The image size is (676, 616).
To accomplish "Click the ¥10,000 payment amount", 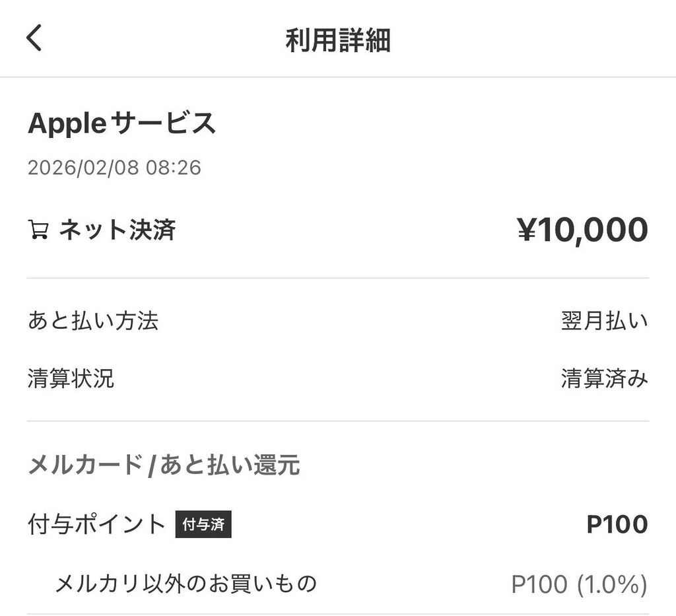I will point(582,230).
